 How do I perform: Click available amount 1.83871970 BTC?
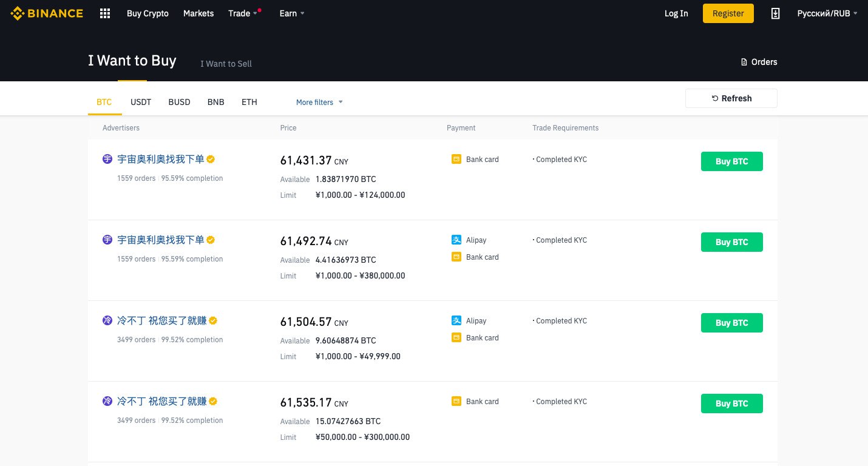click(x=346, y=179)
